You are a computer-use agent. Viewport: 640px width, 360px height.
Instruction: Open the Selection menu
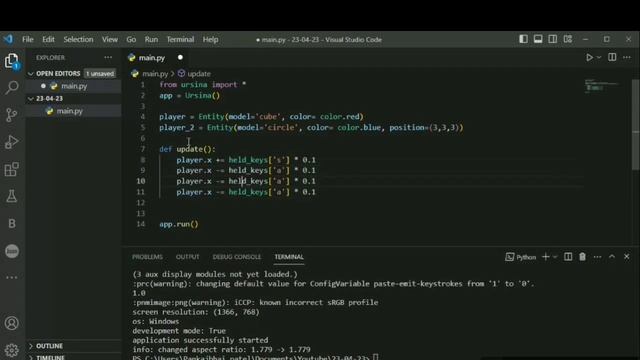coord(78,40)
